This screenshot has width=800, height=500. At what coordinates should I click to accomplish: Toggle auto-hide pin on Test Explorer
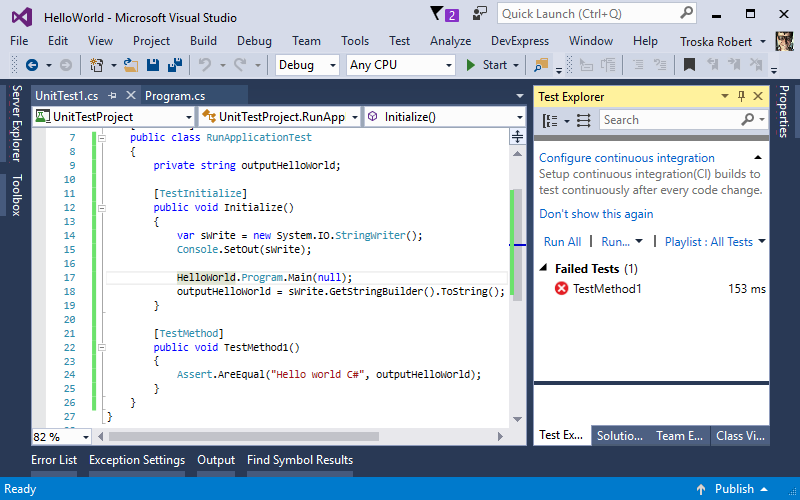tap(741, 96)
